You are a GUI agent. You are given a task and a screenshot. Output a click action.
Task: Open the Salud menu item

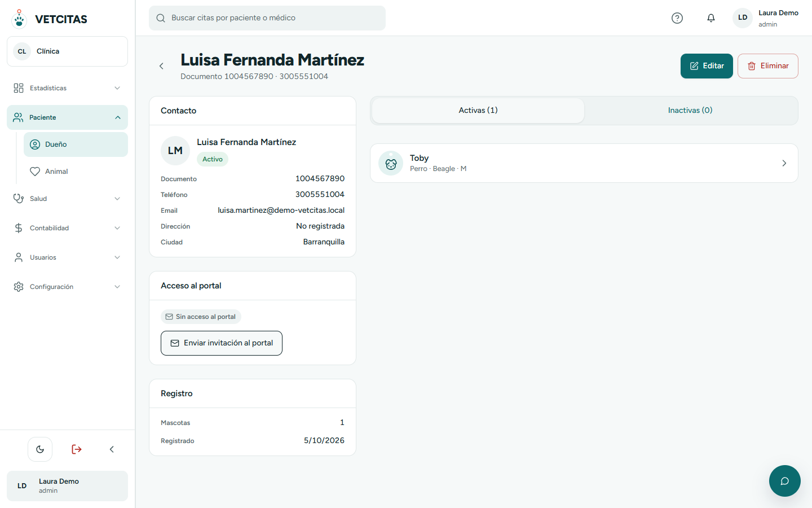click(x=68, y=199)
